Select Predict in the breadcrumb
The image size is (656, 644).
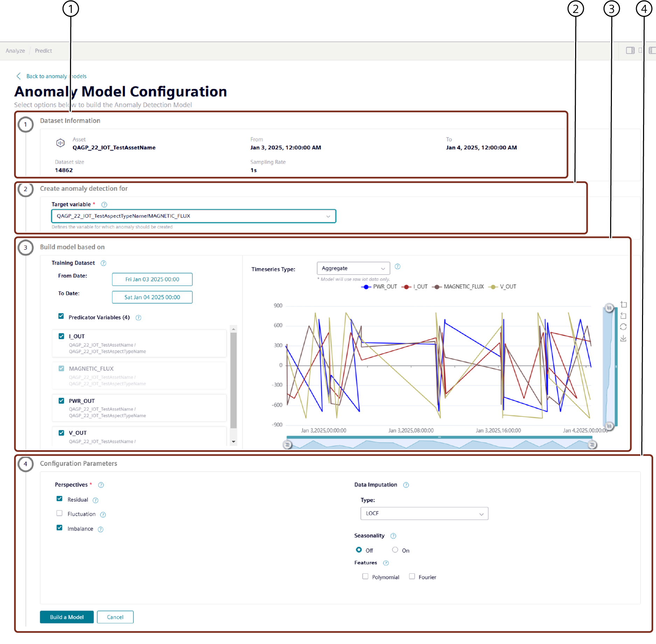(43, 51)
